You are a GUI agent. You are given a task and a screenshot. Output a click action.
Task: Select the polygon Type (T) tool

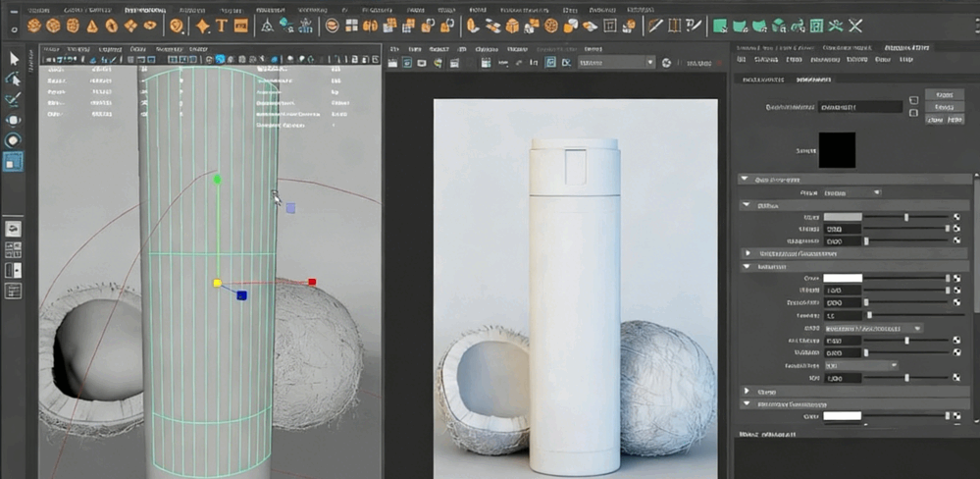tap(222, 26)
